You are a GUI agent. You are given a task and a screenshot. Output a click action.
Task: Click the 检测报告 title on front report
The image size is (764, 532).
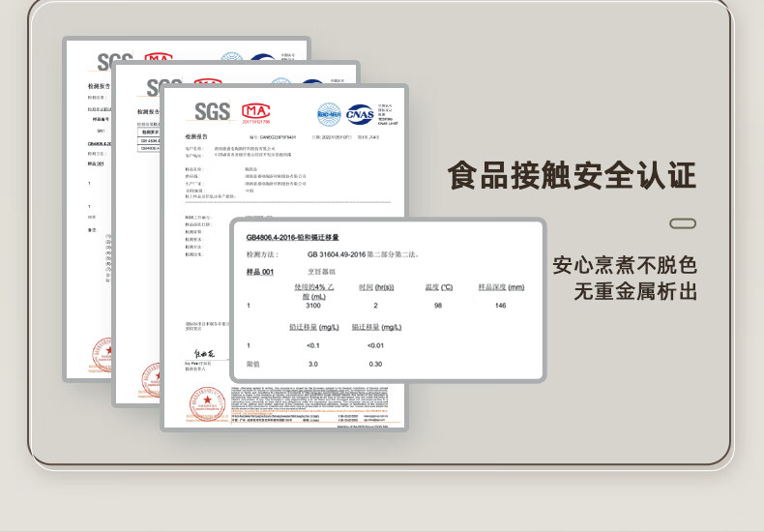click(196, 137)
